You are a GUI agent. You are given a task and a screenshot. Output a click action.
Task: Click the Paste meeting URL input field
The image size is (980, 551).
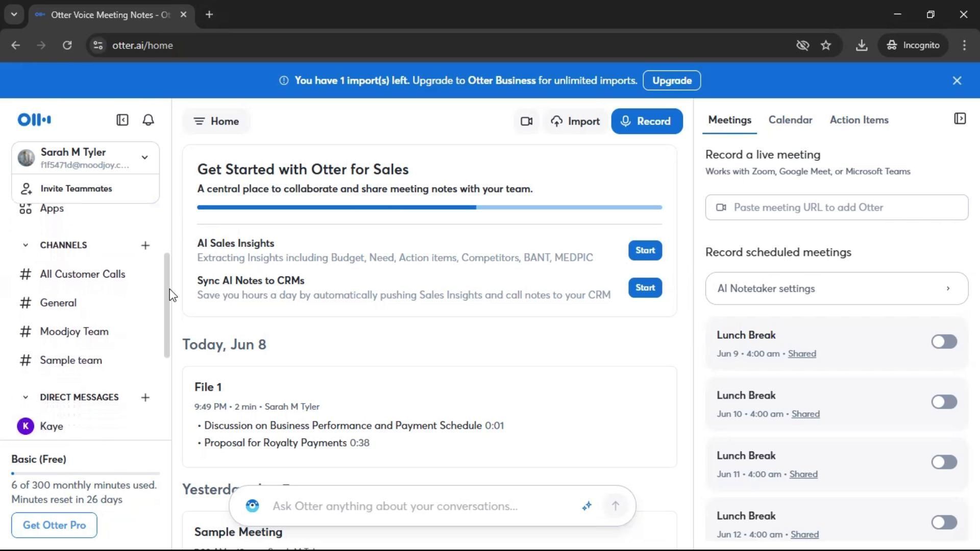(x=836, y=208)
